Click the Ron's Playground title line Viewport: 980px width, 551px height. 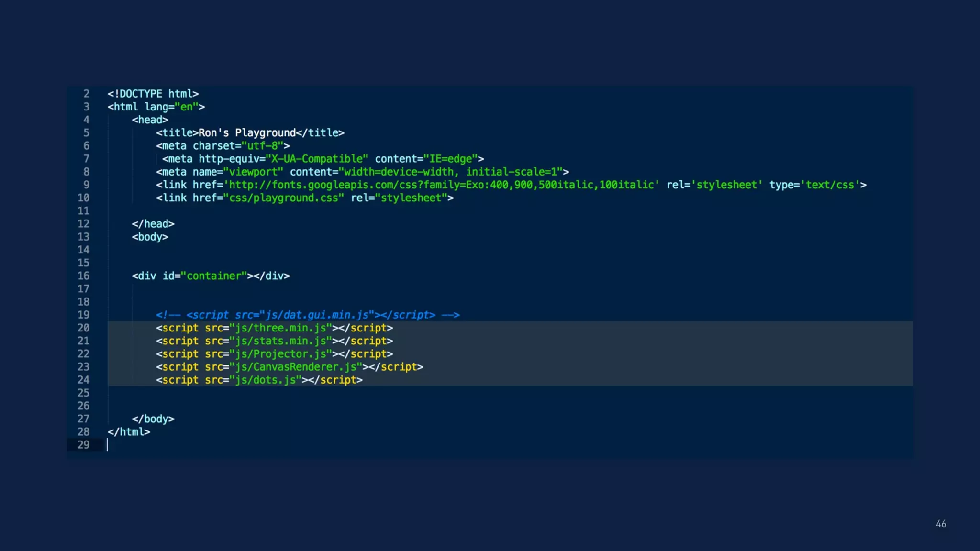pyautogui.click(x=250, y=133)
